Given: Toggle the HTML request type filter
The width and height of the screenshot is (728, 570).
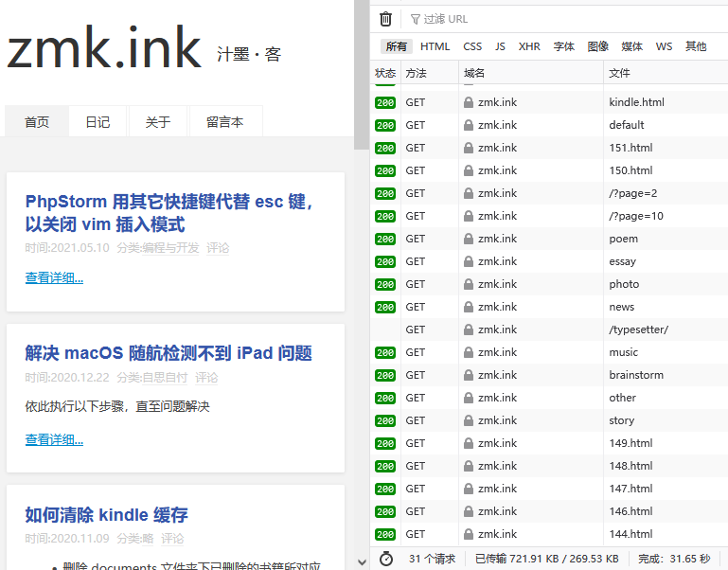Looking at the screenshot, I should [x=435, y=46].
